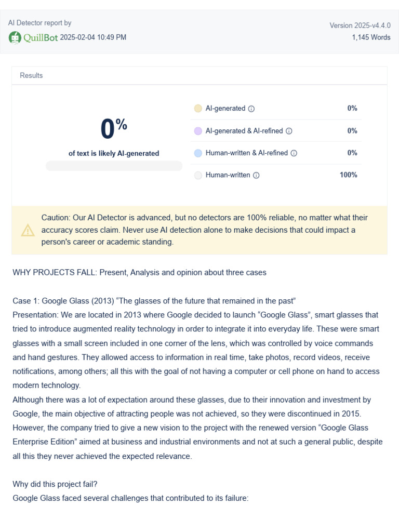Click the 'Why did this project fail?' heading

[x=55, y=484]
